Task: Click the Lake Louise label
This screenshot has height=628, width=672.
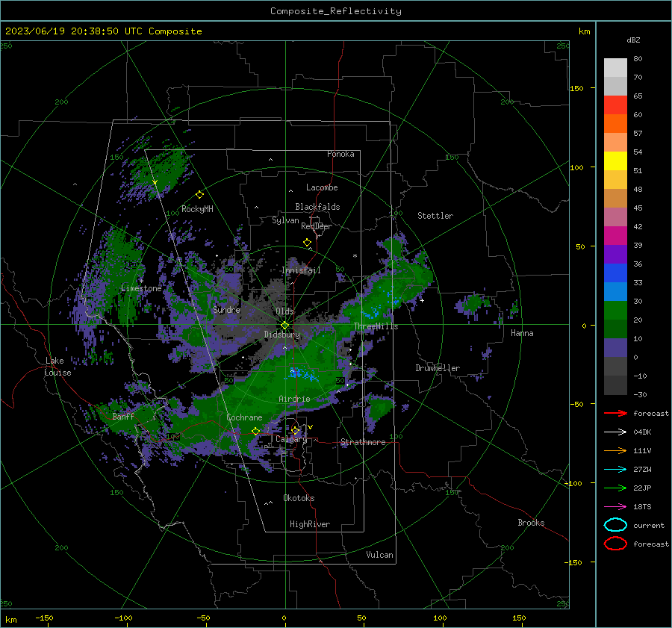Action: coord(57,367)
